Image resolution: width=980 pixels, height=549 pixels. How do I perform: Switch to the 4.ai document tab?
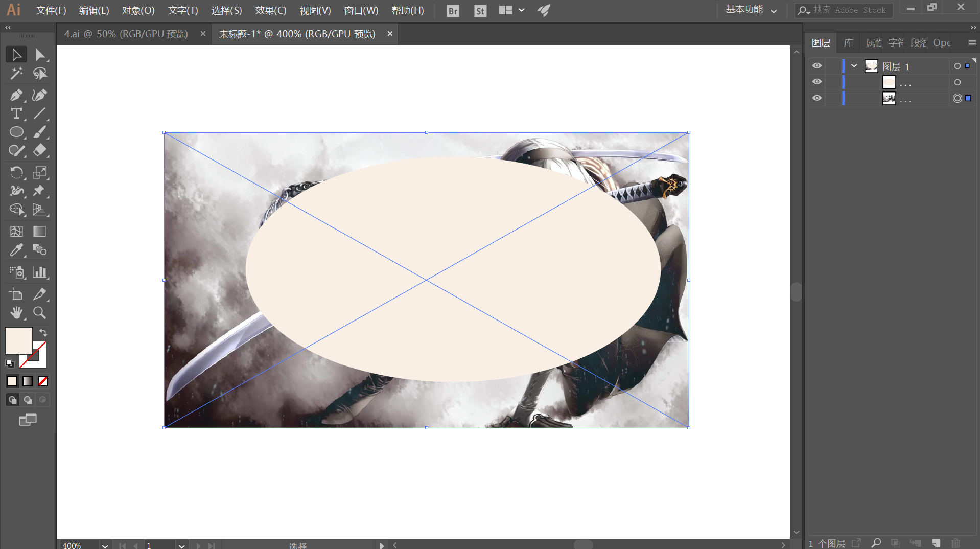pyautogui.click(x=126, y=34)
